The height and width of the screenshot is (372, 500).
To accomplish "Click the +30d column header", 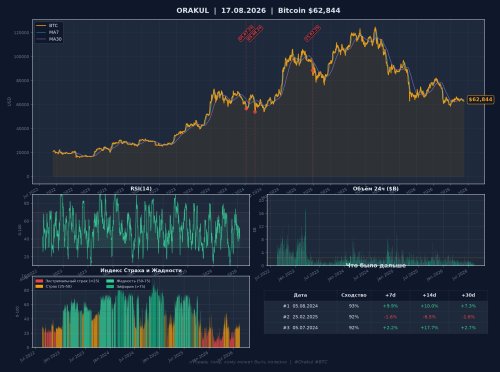I will click(468, 295).
